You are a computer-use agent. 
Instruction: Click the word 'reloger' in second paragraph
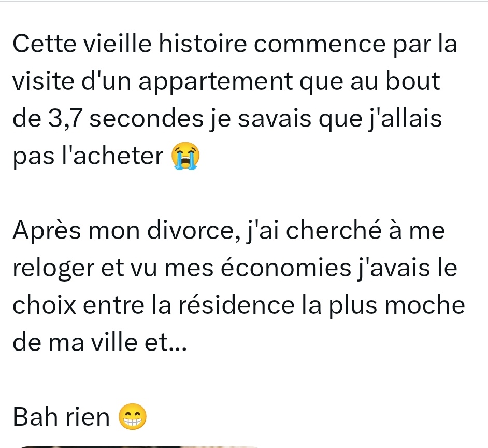pos(53,268)
